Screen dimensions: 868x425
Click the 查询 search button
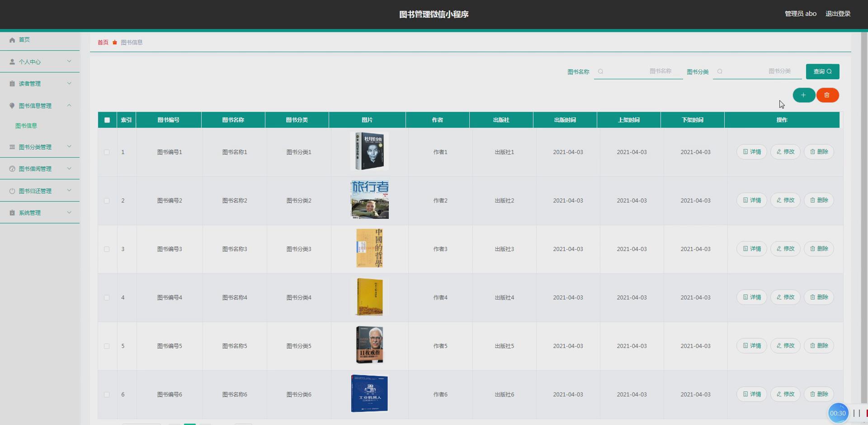click(x=823, y=71)
